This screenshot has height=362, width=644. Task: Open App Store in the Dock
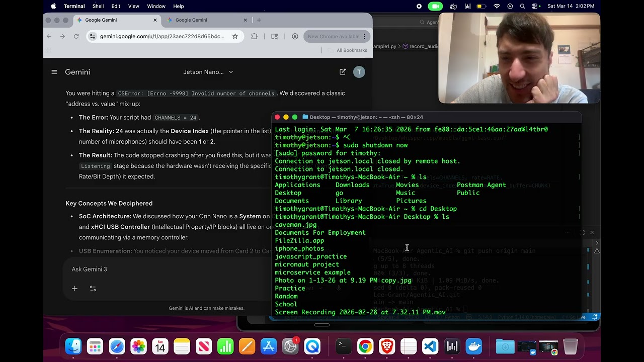[x=269, y=346]
